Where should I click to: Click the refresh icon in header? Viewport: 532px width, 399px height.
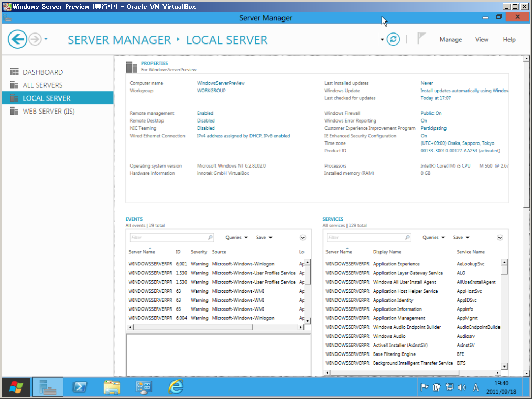393,39
